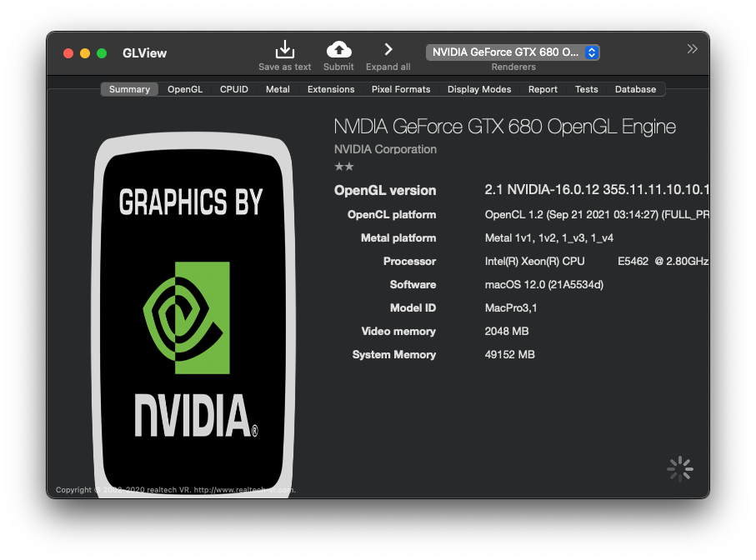Click the OpenCL platform label
The width and height of the screenshot is (756, 560).
tap(392, 214)
